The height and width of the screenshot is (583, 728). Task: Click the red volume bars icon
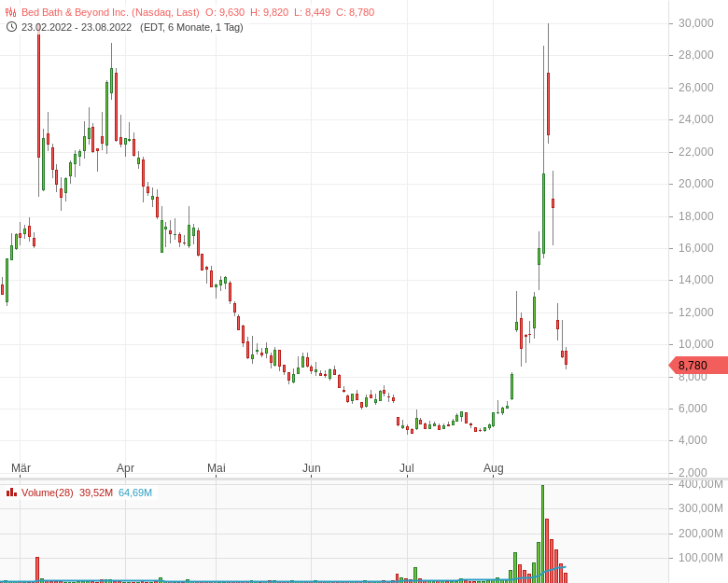pos(11,493)
